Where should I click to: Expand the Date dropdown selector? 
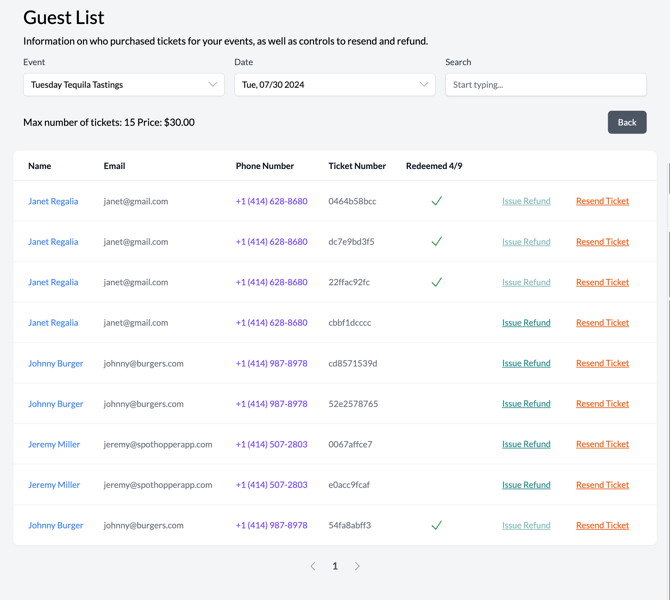pyautogui.click(x=334, y=85)
